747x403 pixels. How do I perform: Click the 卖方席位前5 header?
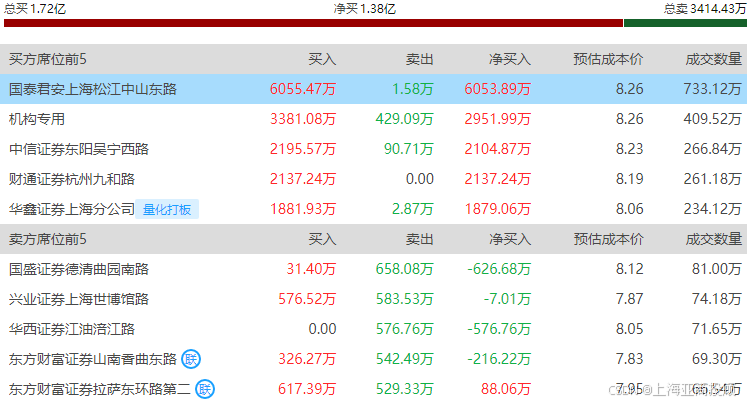(x=48, y=239)
